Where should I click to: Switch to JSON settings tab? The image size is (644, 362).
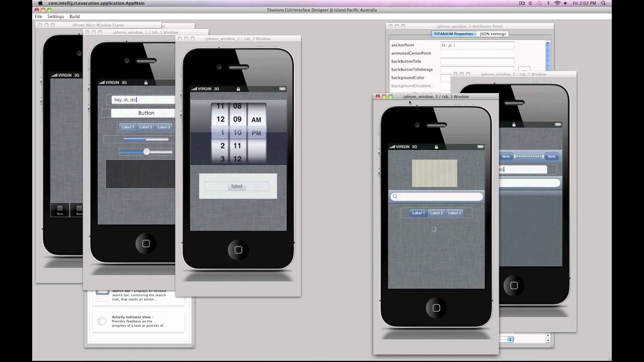click(x=492, y=34)
